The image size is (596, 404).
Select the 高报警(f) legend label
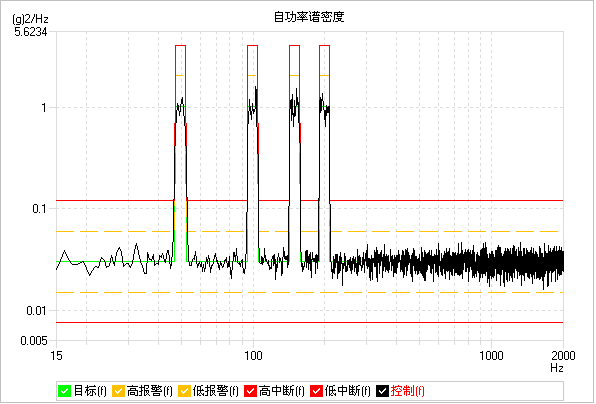point(150,391)
